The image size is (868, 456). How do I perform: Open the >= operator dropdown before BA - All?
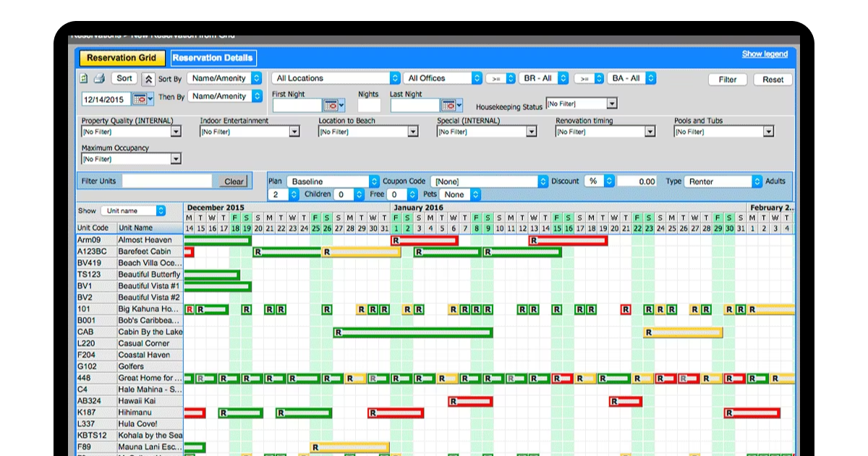click(589, 78)
